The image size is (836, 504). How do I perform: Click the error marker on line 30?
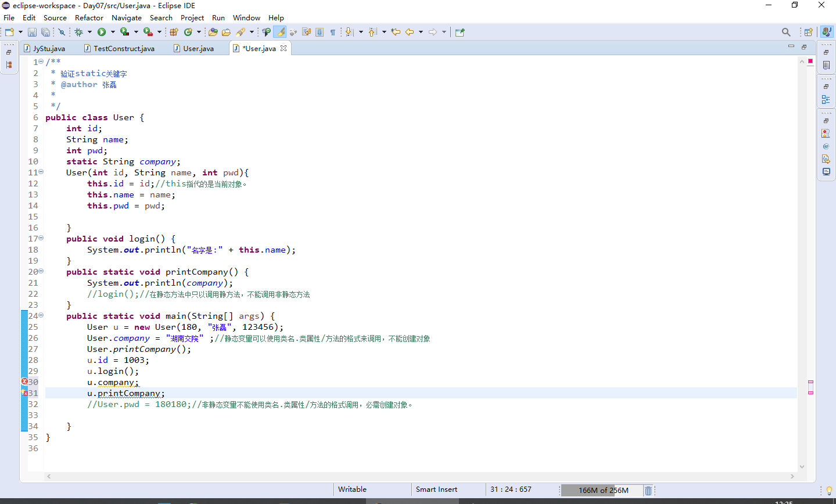[x=24, y=381]
